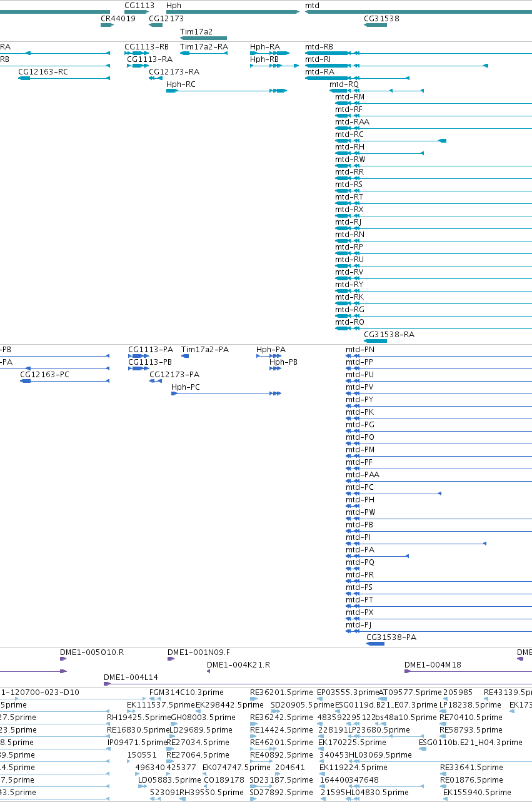Viewport: 532px width, 802px height.
Task: Open feature DME1-004K21.R
Action: 238,664
